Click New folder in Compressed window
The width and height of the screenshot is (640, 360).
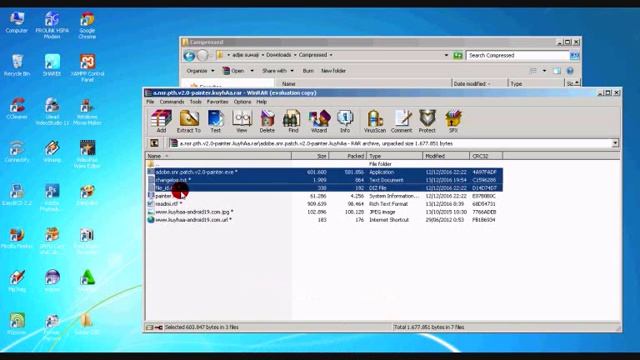click(x=333, y=71)
